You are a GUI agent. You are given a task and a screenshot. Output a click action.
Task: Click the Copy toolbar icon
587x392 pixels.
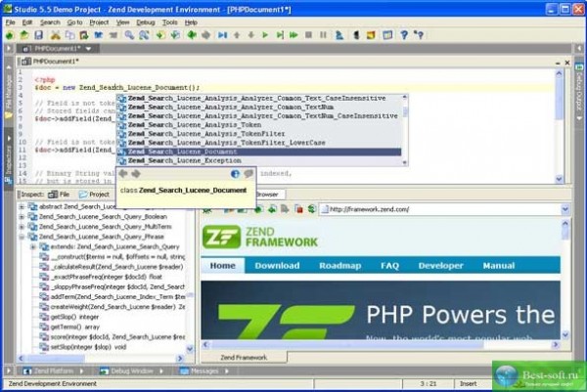tap(69, 35)
